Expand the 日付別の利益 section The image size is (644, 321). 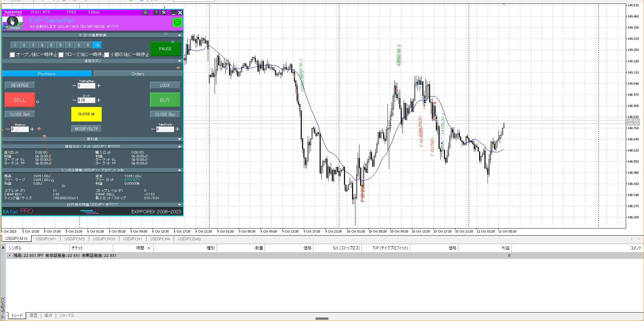pos(179,205)
